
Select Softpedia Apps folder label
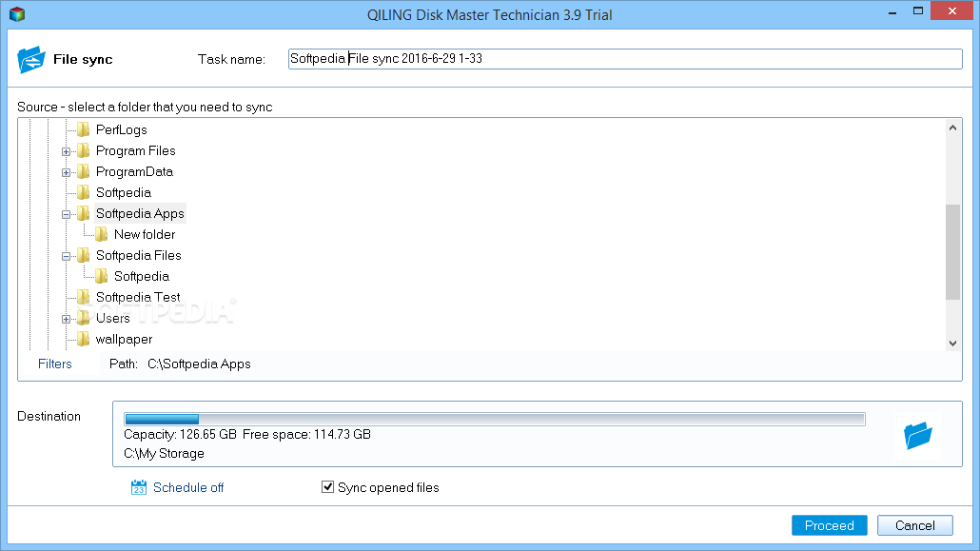click(140, 213)
